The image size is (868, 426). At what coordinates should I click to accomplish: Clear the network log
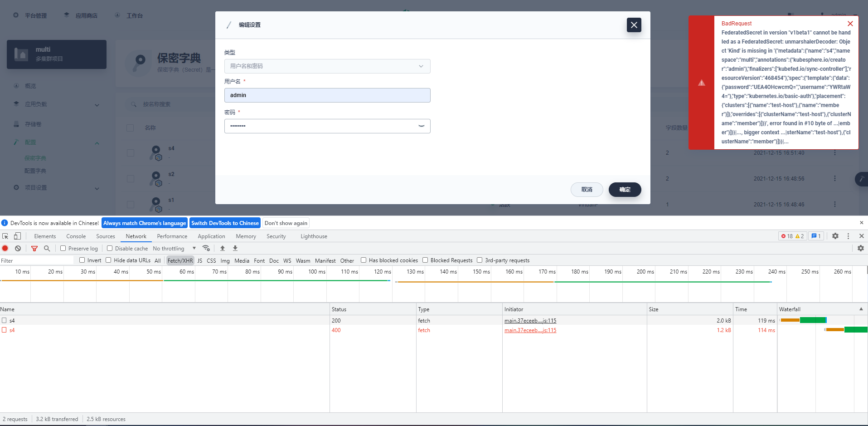(x=18, y=248)
